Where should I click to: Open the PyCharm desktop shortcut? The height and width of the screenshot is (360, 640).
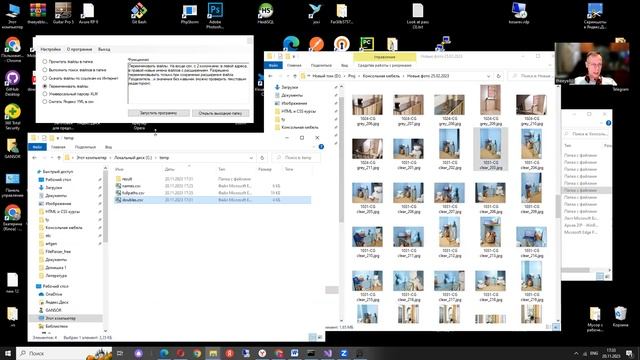pyautogui.click(x=367, y=44)
